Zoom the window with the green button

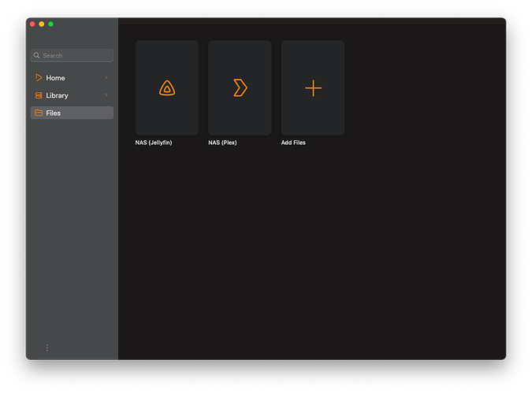click(x=50, y=24)
